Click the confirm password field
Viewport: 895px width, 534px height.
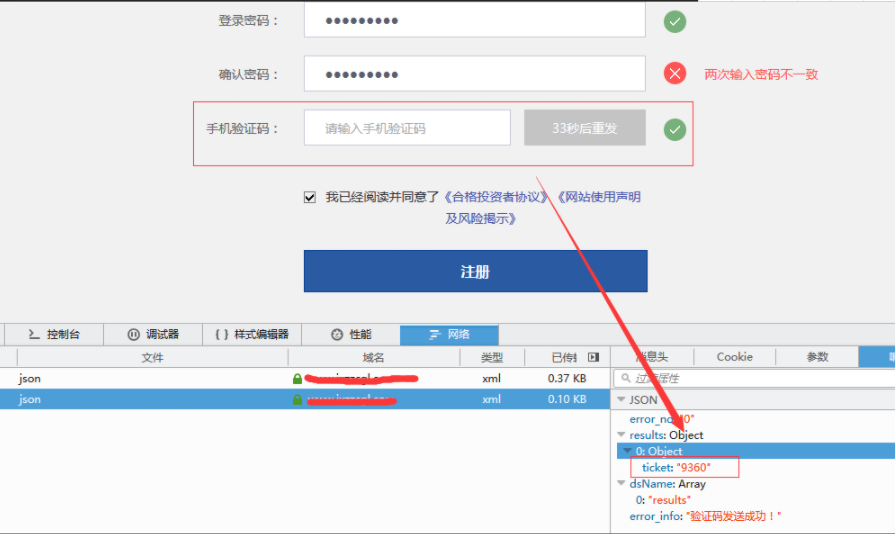474,74
